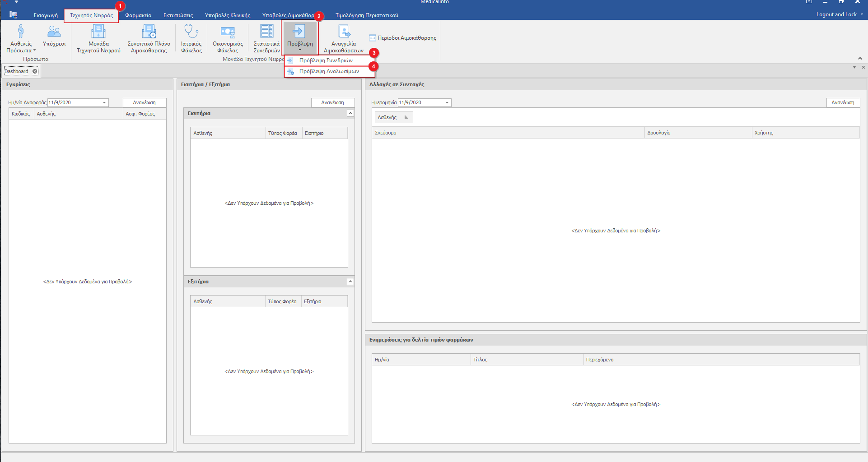Screen dimensions: 868x462
Task: Open the Logout and Lock menu
Action: (839, 14)
